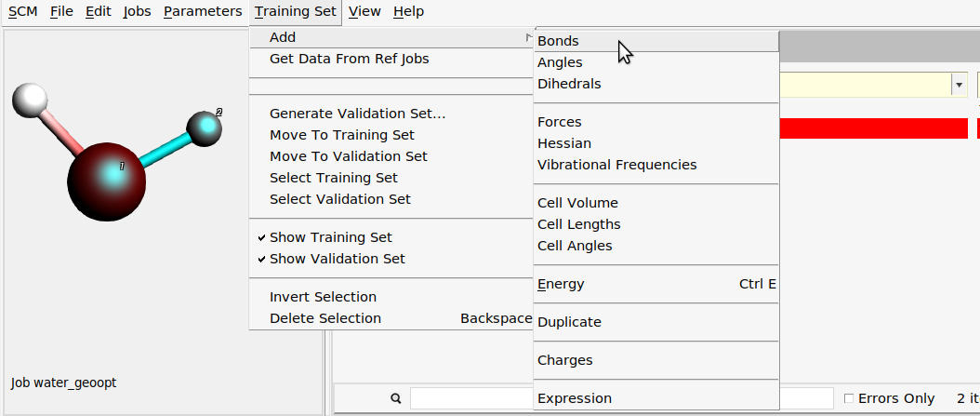Uncheck Show Validation Set
980x416 pixels.
(x=337, y=259)
